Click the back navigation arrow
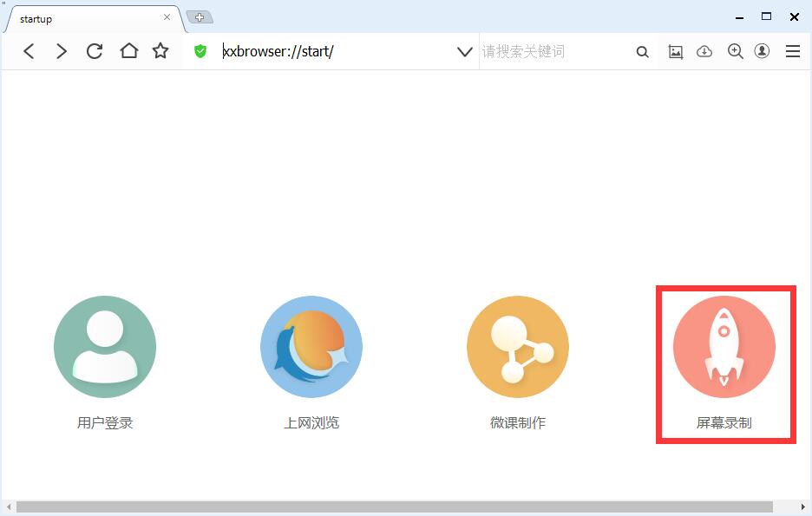The image size is (812, 516). tap(29, 52)
